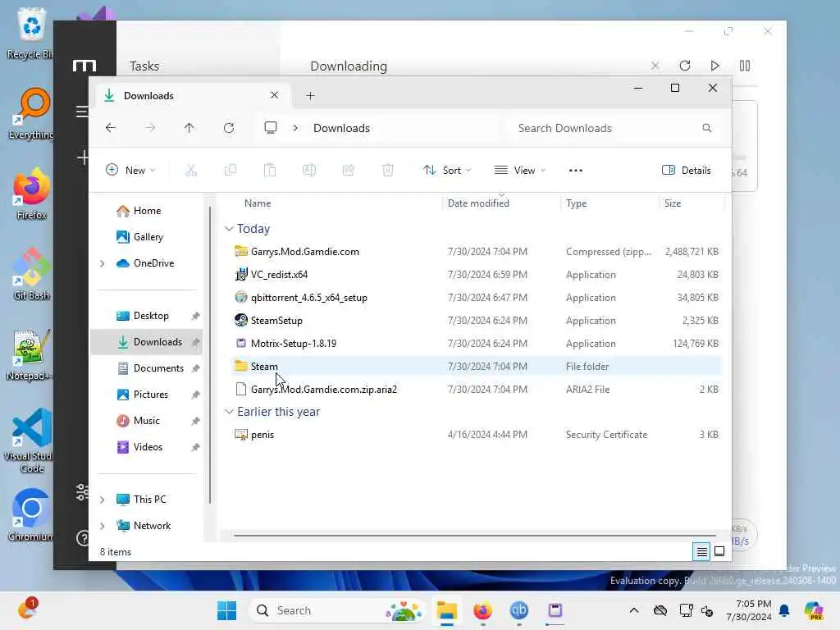Open the View dropdown menu
The width and height of the screenshot is (840, 630).
coord(519,171)
